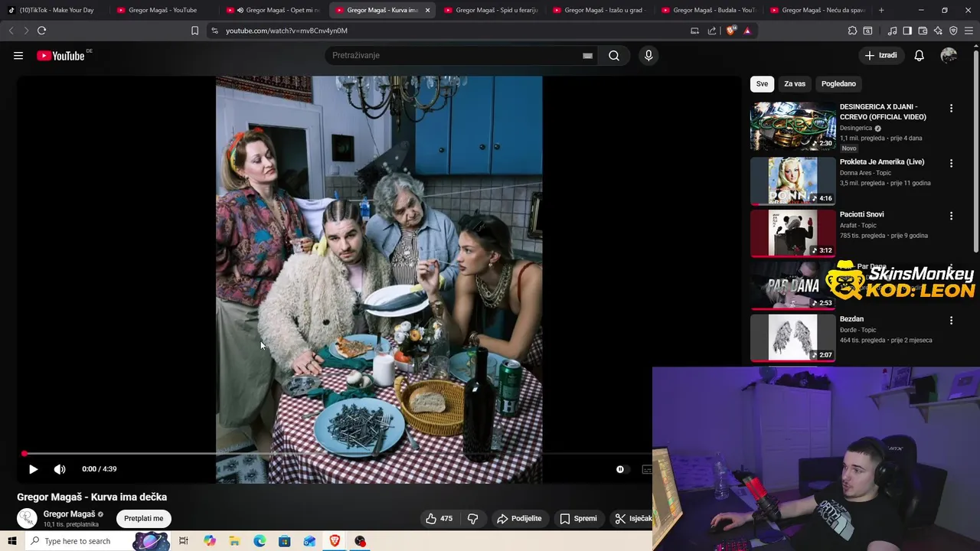The height and width of the screenshot is (551, 980).
Task: Play the video
Action: coord(33,469)
